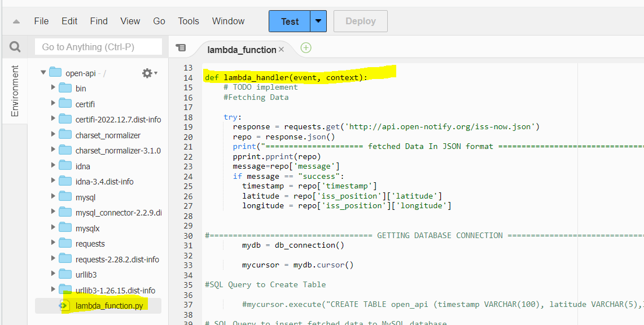Expand the certifi-2022.12.7.dist-info folder
644x325 pixels.
tap(53, 118)
